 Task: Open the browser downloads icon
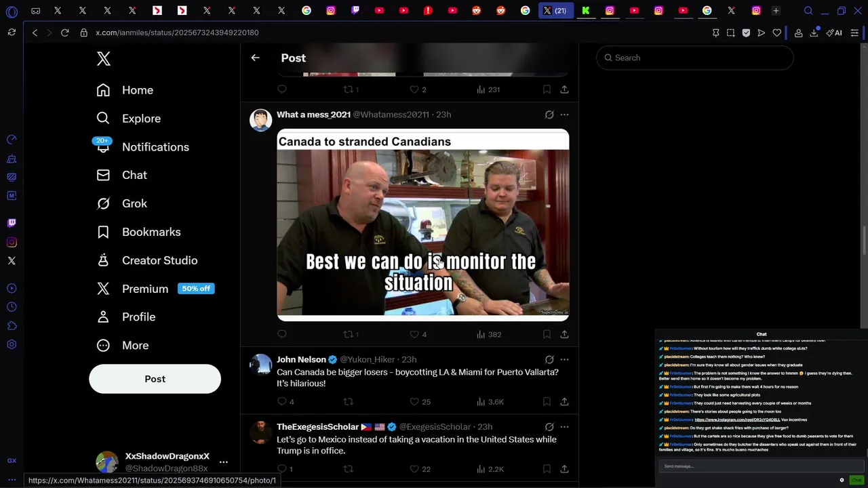pyautogui.click(x=814, y=33)
